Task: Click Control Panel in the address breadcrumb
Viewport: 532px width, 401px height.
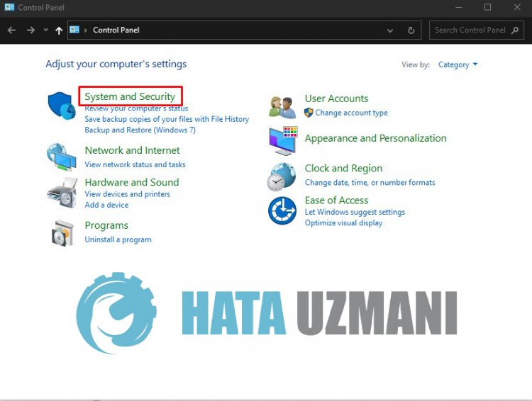Action: [x=116, y=30]
